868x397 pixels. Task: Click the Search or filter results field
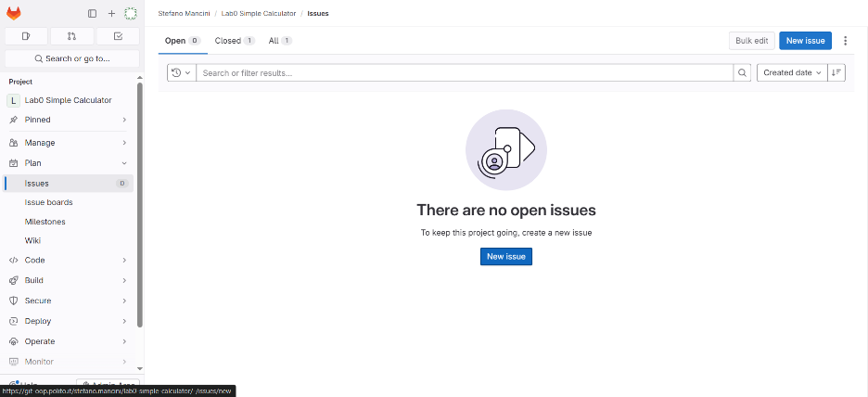click(464, 72)
